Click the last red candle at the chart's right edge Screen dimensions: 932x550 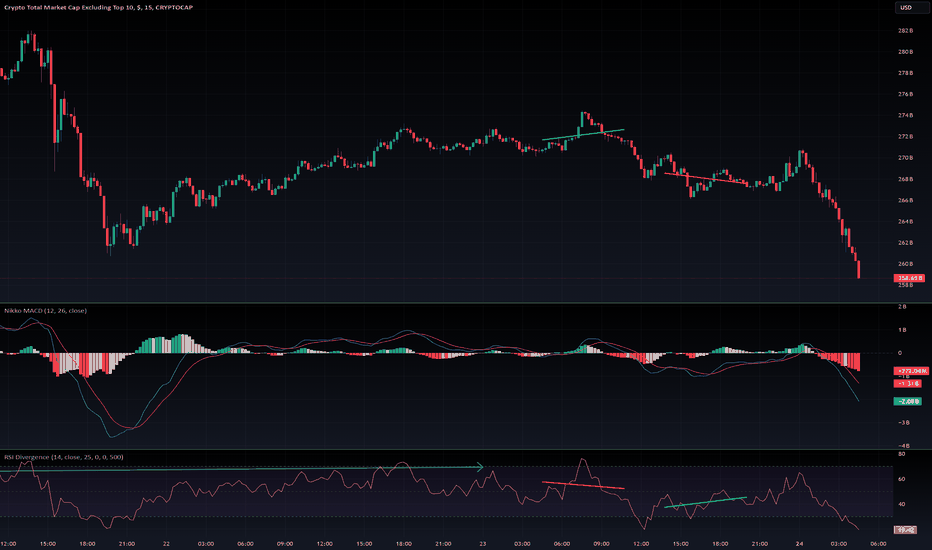pyautogui.click(x=859, y=269)
